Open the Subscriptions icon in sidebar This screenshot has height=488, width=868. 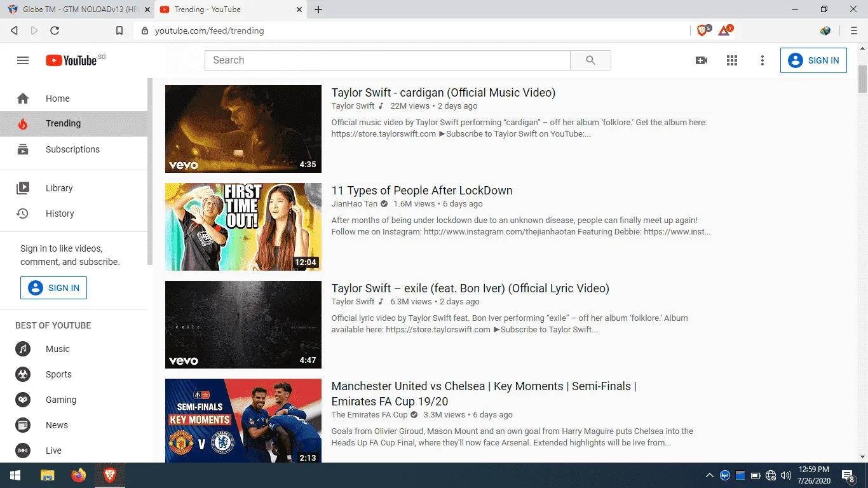click(x=23, y=149)
